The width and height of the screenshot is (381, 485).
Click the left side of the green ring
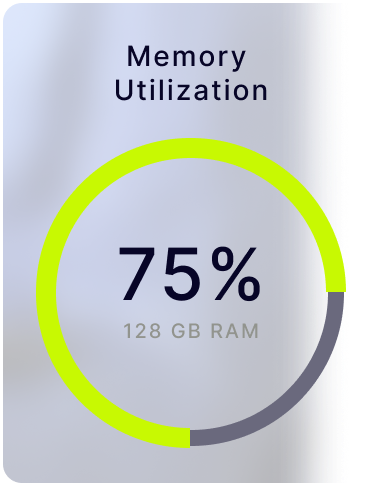tap(46, 293)
